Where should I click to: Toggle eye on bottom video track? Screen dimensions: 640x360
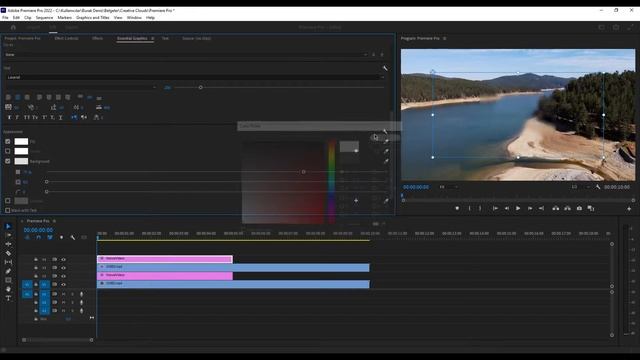64,284
